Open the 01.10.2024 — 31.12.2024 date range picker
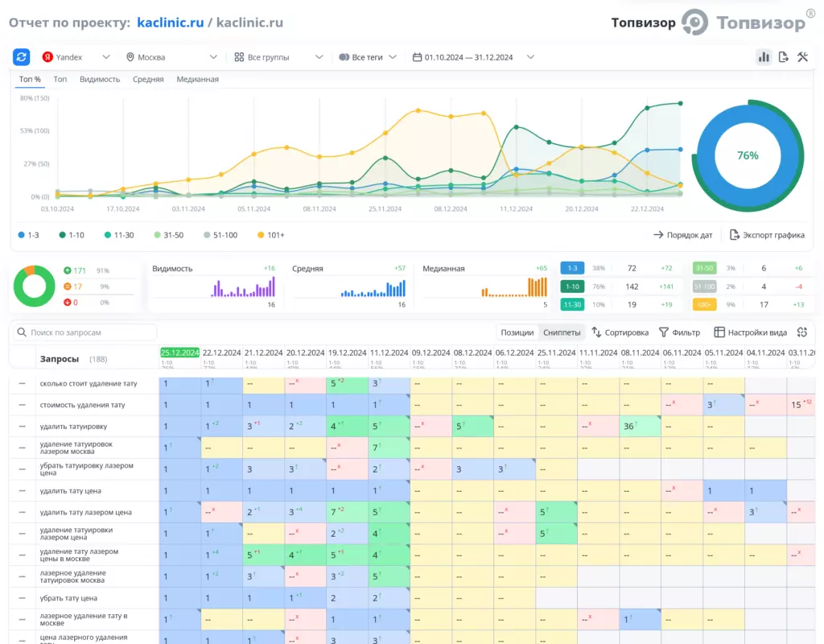This screenshot has height=644, width=824. tap(473, 57)
